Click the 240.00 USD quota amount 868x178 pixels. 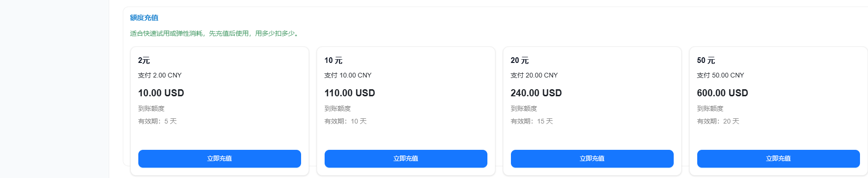point(536,93)
